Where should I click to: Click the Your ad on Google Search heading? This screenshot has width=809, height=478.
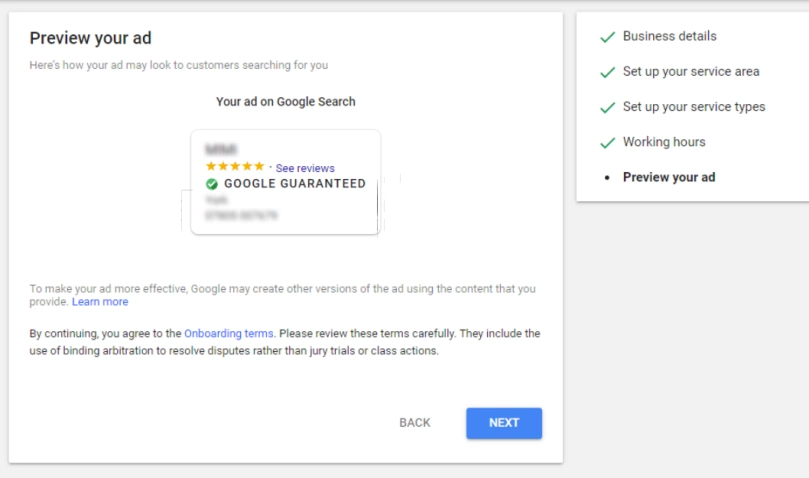[x=285, y=102]
